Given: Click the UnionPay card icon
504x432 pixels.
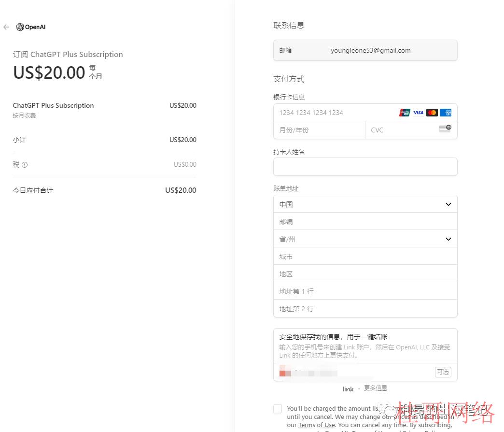Looking at the screenshot, I should (x=405, y=113).
